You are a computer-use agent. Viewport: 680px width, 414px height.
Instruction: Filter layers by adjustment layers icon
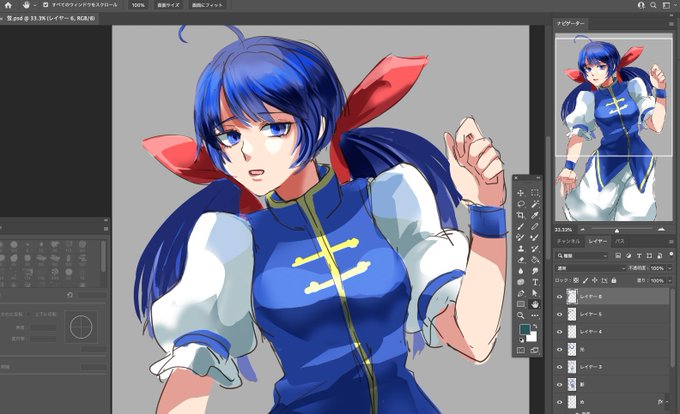(x=628, y=256)
